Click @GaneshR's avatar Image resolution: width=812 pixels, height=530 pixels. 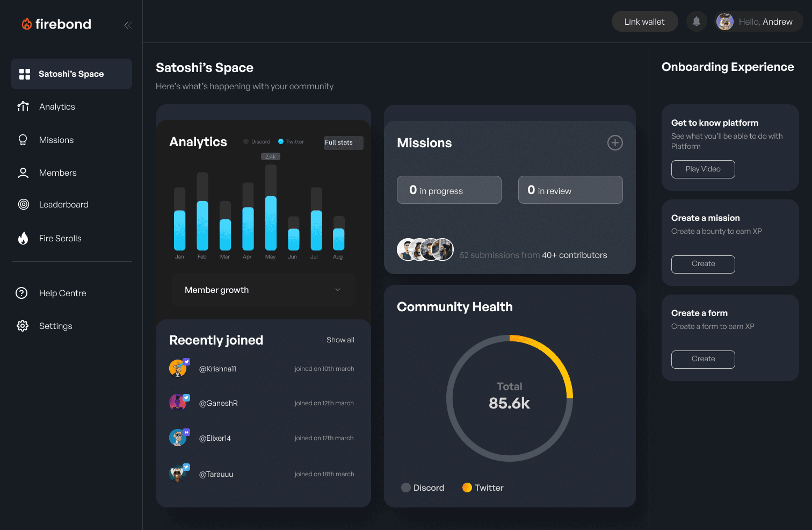point(178,403)
